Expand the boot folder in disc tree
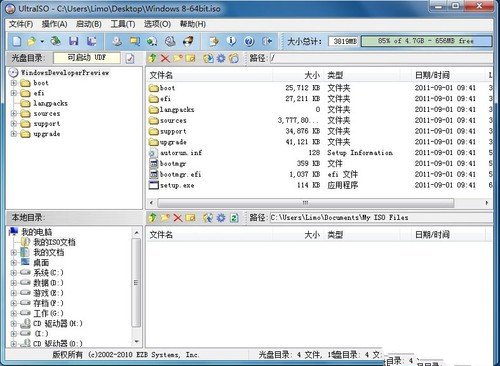Viewport: 500px width, 366px height. click(x=14, y=83)
